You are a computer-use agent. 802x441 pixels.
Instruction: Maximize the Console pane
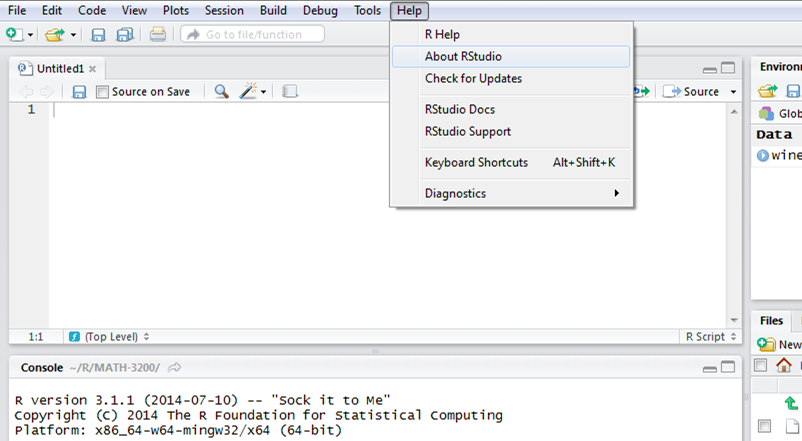click(x=728, y=367)
